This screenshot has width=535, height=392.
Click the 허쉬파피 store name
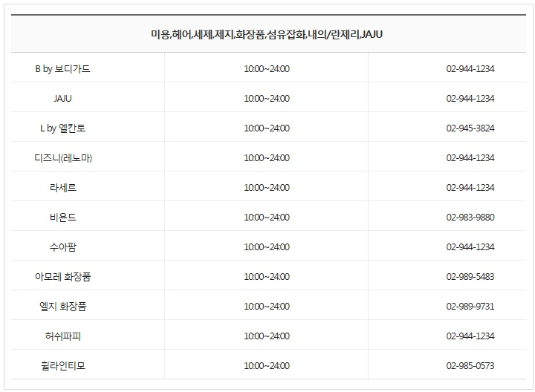click(x=63, y=336)
